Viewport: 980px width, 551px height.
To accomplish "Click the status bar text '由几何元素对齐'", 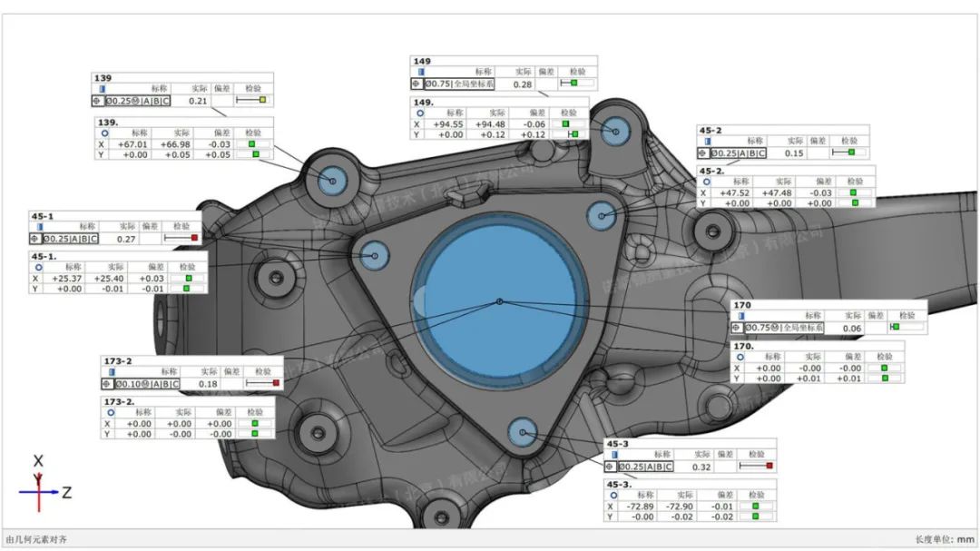I will [36, 539].
